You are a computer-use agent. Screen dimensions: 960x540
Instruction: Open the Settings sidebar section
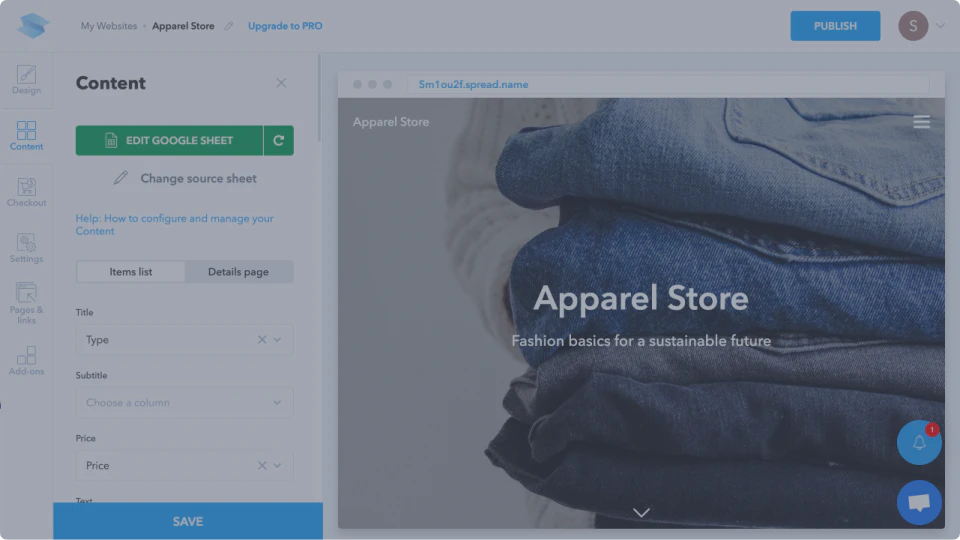coord(26,248)
